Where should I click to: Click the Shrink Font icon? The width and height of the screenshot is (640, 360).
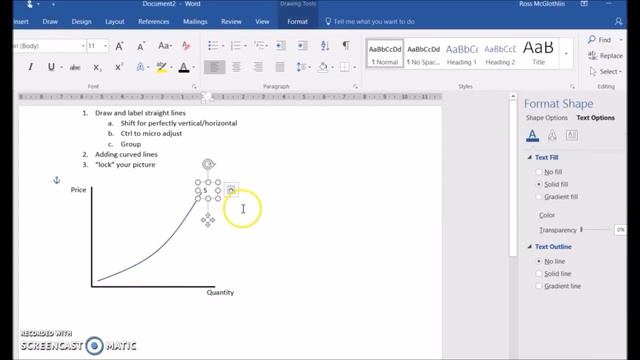tap(141, 46)
